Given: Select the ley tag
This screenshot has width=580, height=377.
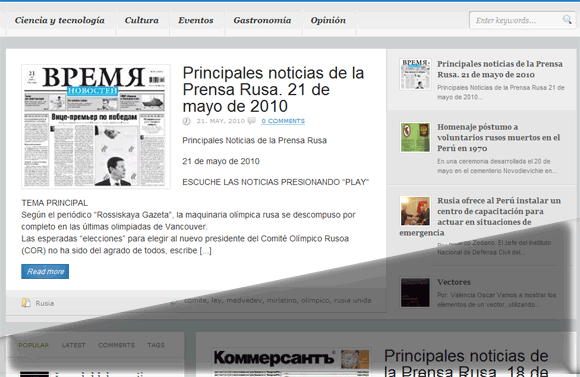Looking at the screenshot, I should (x=217, y=300).
